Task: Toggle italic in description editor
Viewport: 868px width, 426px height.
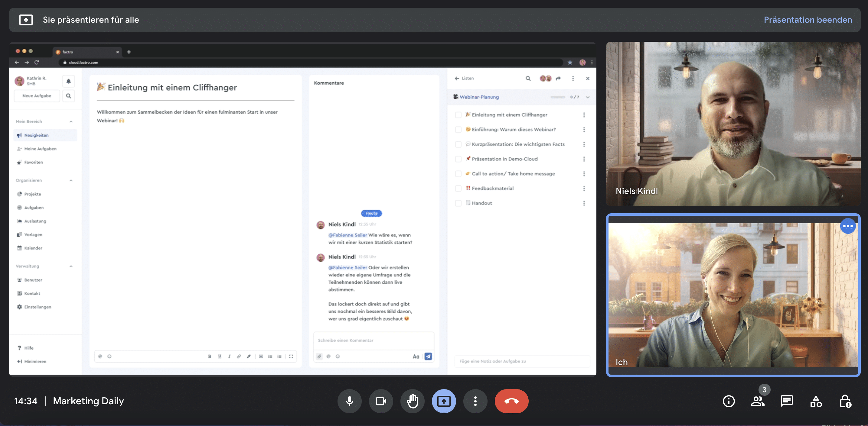Action: click(229, 356)
